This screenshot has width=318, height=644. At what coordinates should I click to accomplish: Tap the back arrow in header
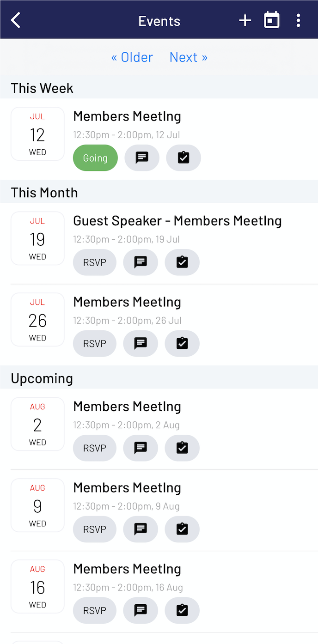pos(16,20)
